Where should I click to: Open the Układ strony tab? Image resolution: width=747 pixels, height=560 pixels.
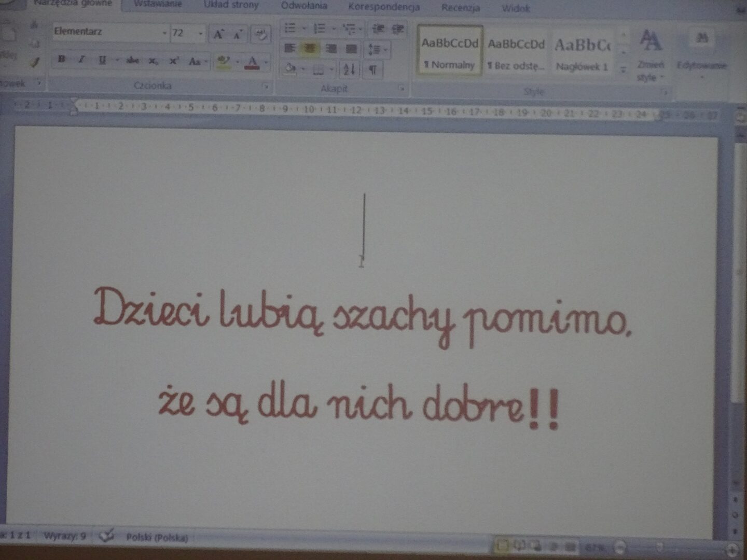231,5
